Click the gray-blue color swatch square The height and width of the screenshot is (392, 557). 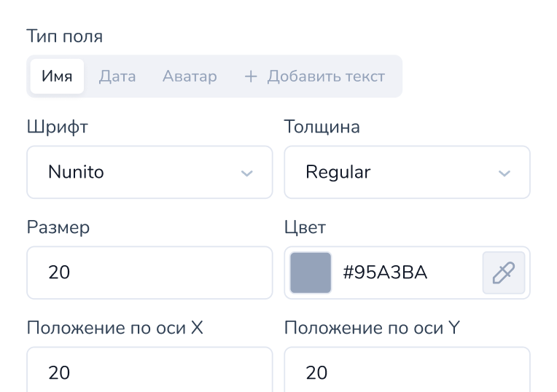311,273
